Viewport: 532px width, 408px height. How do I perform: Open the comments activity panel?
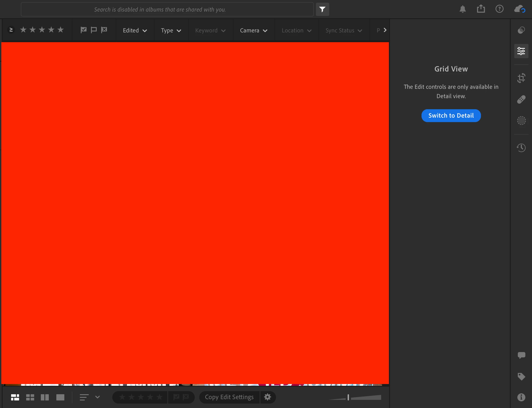coord(521,355)
